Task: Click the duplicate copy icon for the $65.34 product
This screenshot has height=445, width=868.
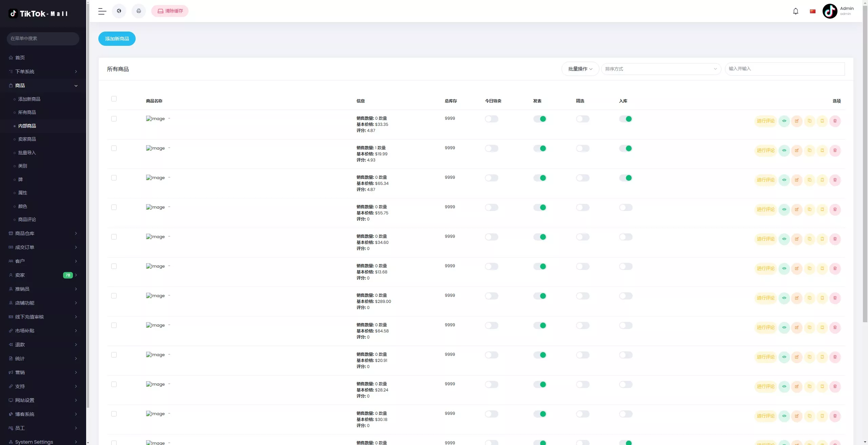Action: [809, 180]
